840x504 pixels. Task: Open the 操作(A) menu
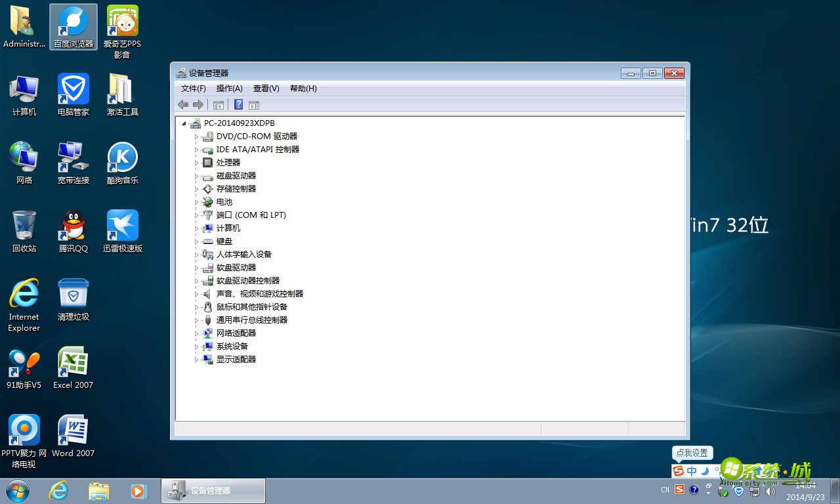point(229,88)
